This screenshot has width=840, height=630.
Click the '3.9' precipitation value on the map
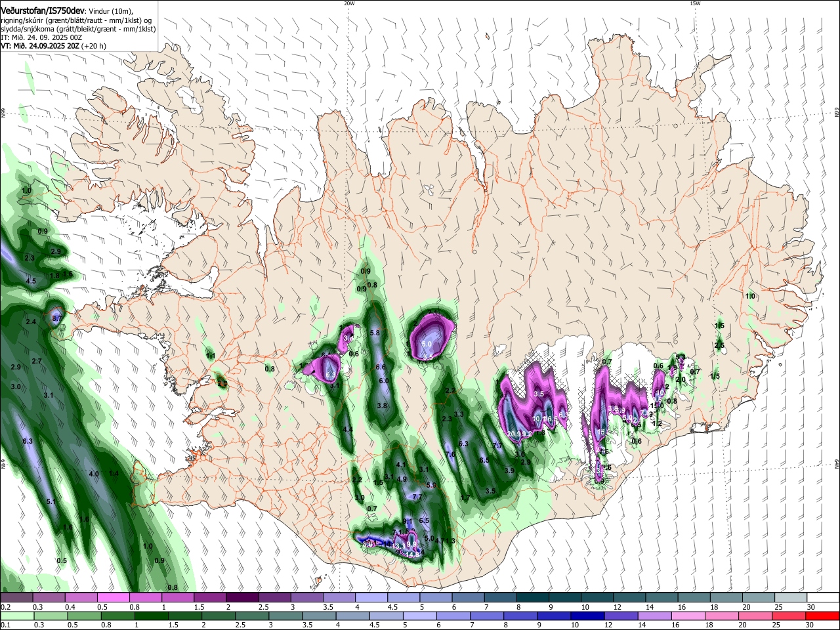pyautogui.click(x=509, y=471)
